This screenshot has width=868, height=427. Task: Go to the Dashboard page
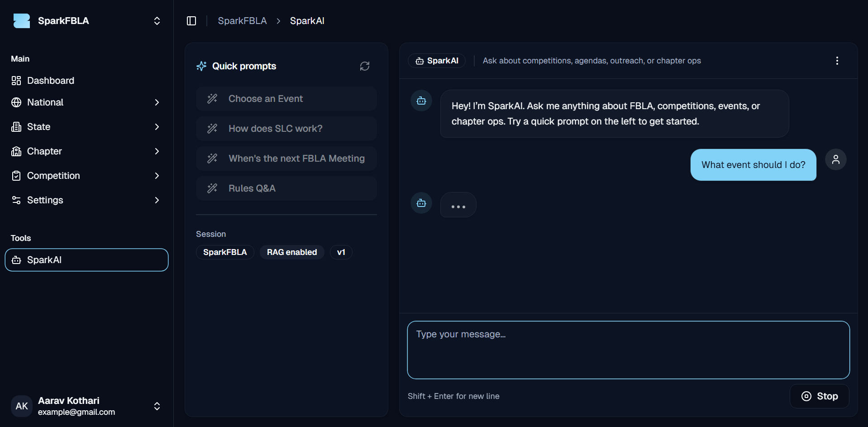point(86,81)
